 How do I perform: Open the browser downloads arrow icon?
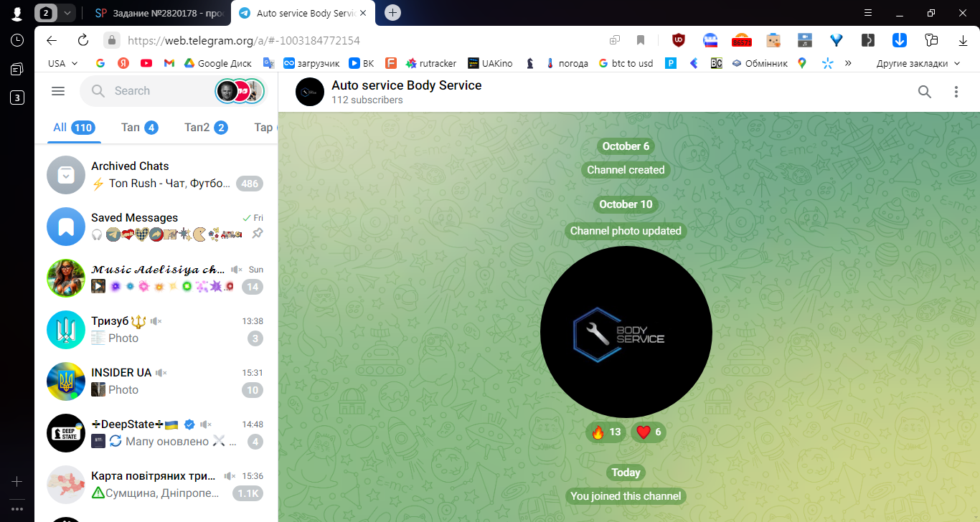click(x=963, y=40)
